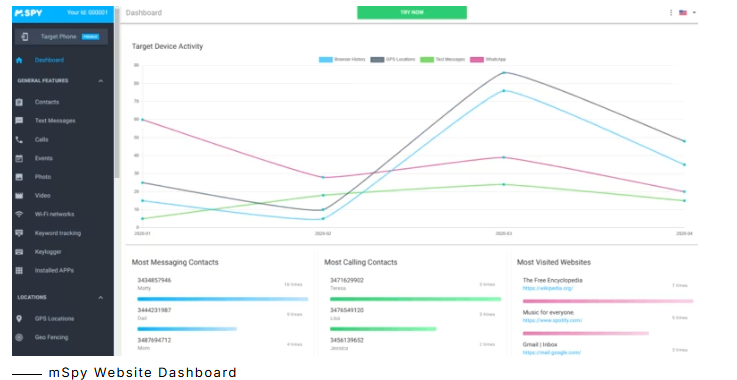
Task: Click the WhatsApp data point at 2020-01
Action: [x=142, y=120]
